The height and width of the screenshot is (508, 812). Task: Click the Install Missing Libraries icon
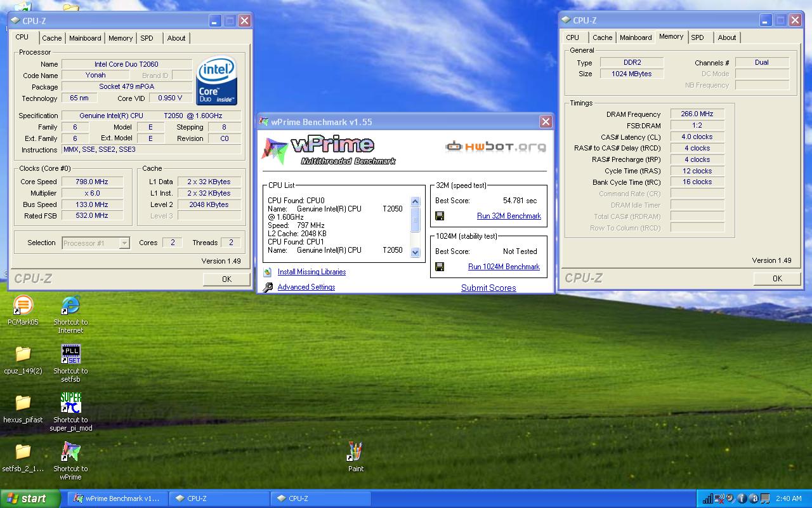coord(267,272)
